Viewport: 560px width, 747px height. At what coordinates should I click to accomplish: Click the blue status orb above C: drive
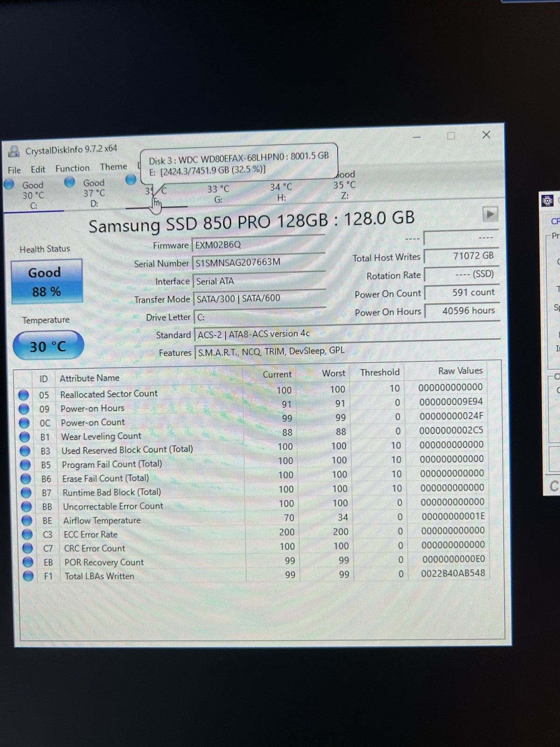coord(9,184)
